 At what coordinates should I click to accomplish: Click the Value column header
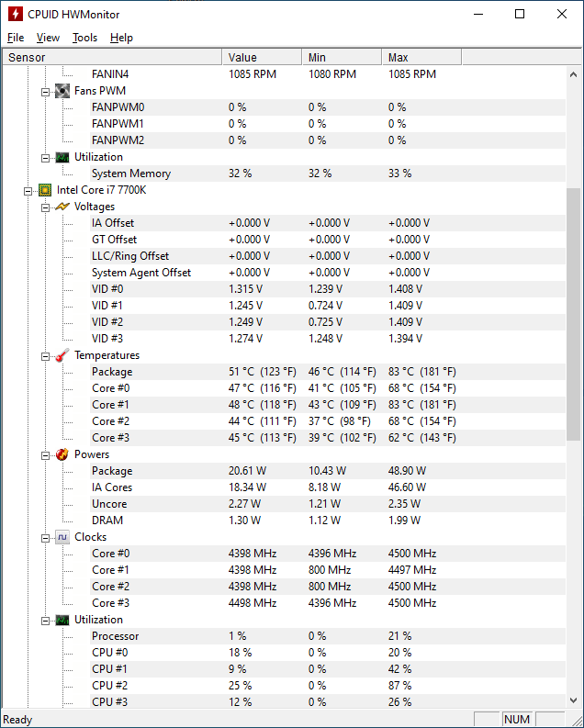pyautogui.click(x=262, y=57)
